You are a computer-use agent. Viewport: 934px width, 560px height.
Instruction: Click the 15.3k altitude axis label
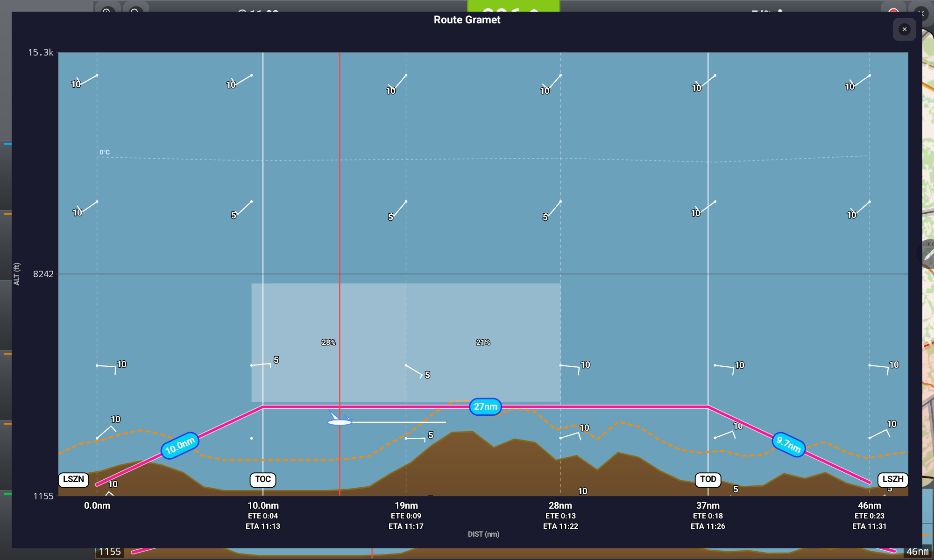[x=41, y=52]
